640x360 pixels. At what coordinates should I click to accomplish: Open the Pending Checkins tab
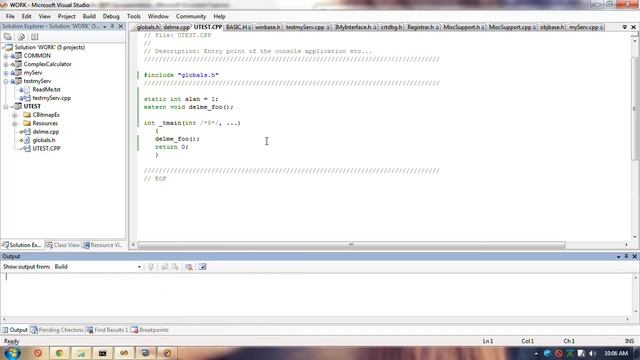(x=57, y=330)
